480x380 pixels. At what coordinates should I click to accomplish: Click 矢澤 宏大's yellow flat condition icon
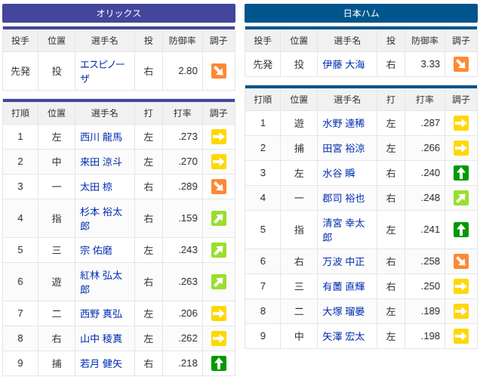pos(461,336)
